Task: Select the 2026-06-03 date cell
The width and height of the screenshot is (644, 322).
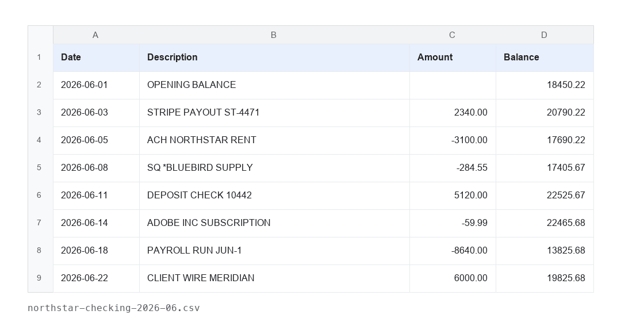Action: click(x=96, y=113)
